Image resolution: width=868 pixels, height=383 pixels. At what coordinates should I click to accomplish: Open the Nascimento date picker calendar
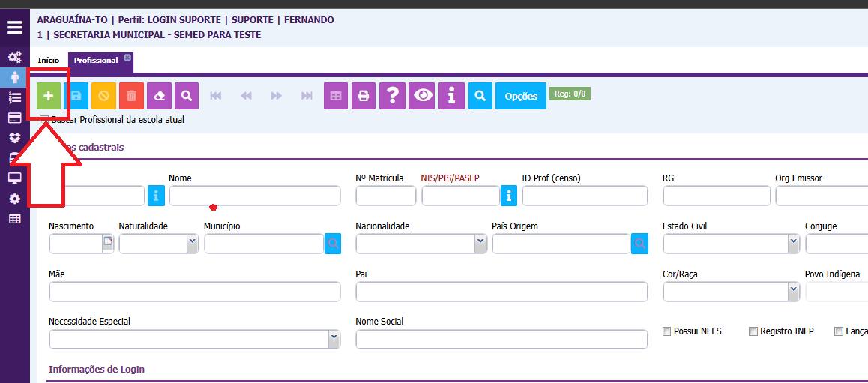[x=108, y=241]
